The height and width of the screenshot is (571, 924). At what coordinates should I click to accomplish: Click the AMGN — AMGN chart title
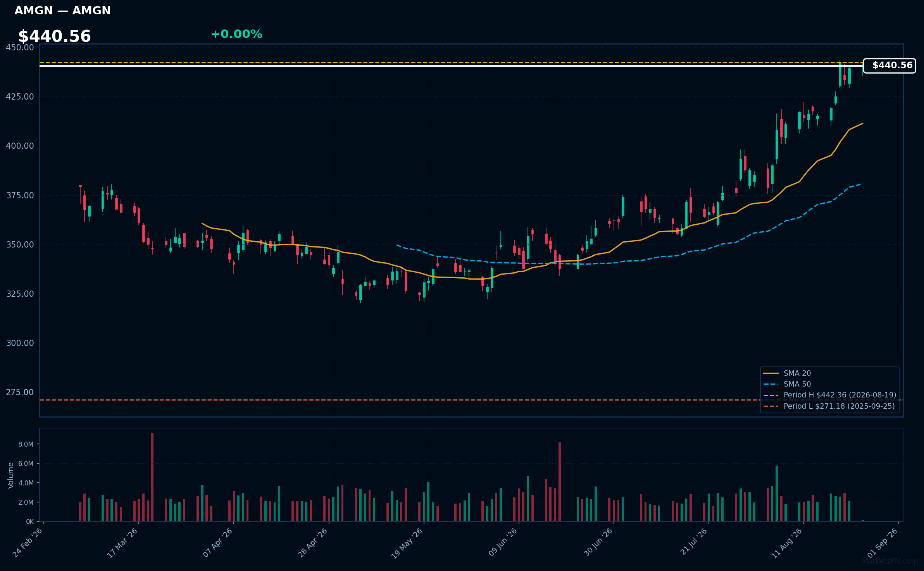click(62, 10)
